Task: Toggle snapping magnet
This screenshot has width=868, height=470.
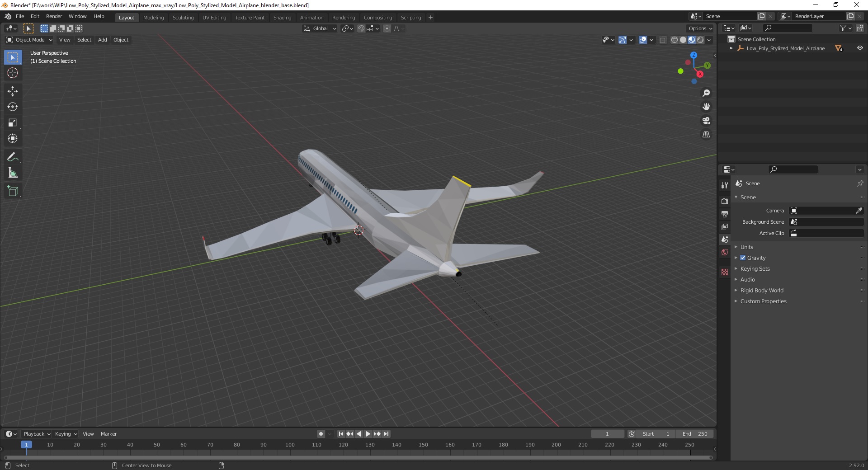Action: (x=361, y=28)
